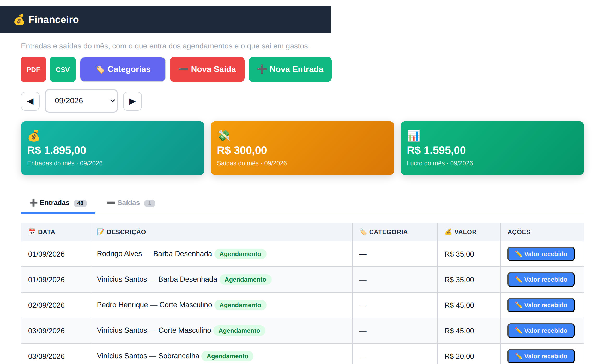The image size is (605, 364).
Task: Click the memo icon in DESCRIÇÃO header
Action: pos(101,232)
